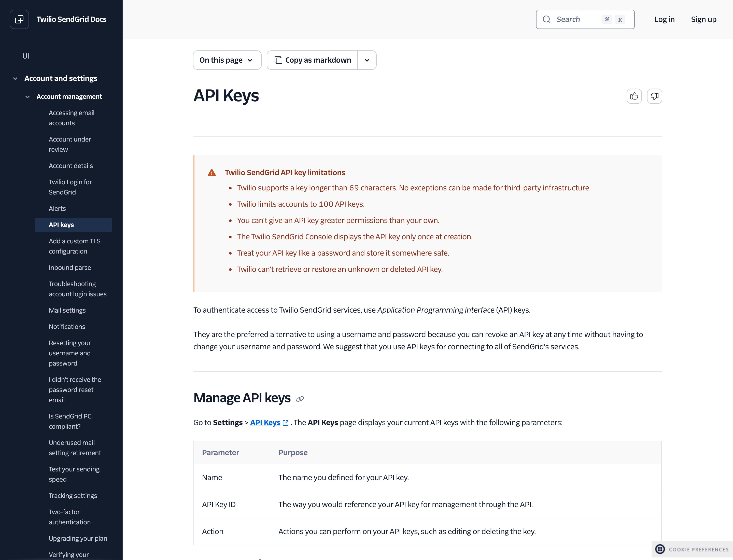Collapse the Account management subsection
The image size is (733, 560).
click(x=27, y=97)
